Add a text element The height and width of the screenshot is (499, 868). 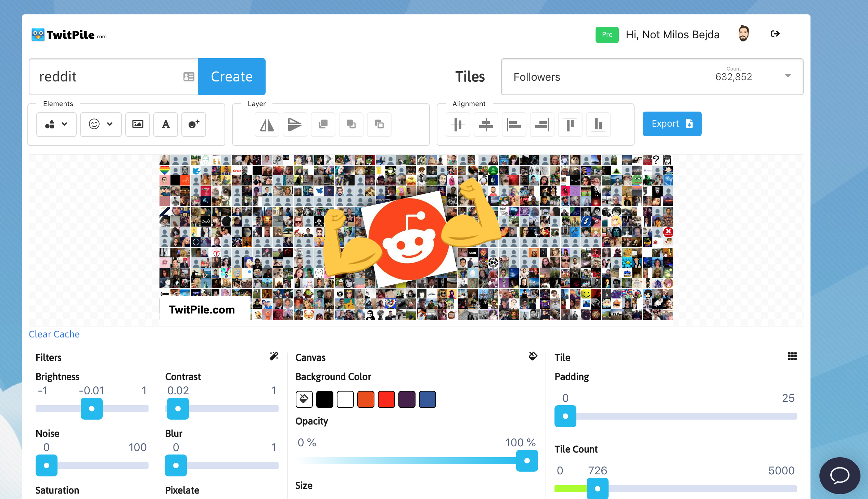pyautogui.click(x=166, y=124)
